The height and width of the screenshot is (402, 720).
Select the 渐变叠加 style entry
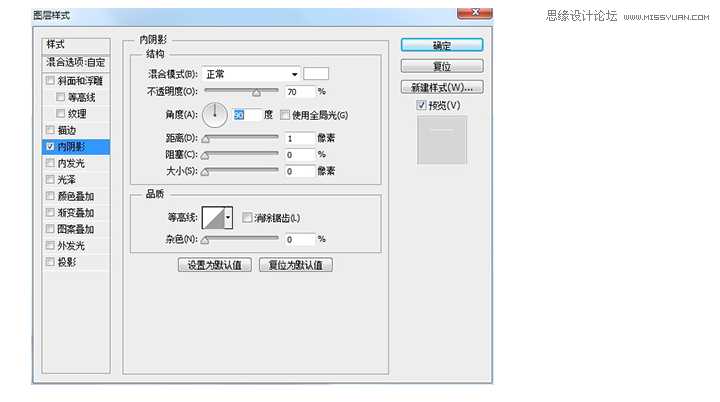pos(75,212)
